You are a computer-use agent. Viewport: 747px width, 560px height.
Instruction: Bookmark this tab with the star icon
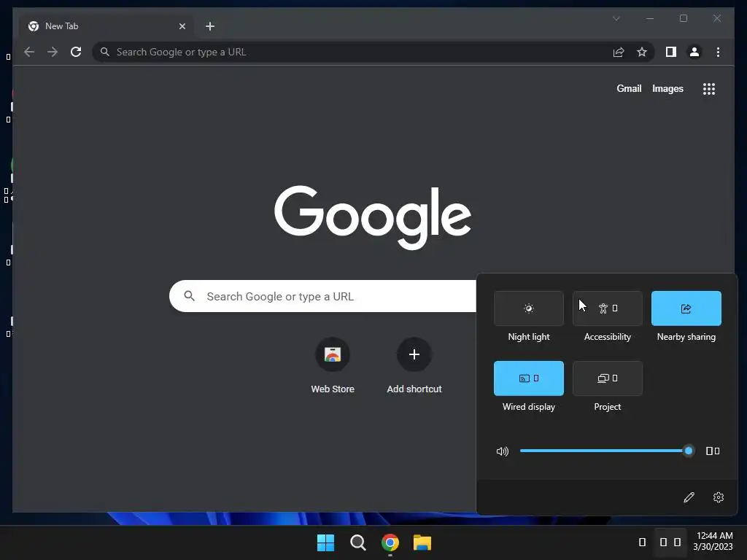pyautogui.click(x=642, y=52)
